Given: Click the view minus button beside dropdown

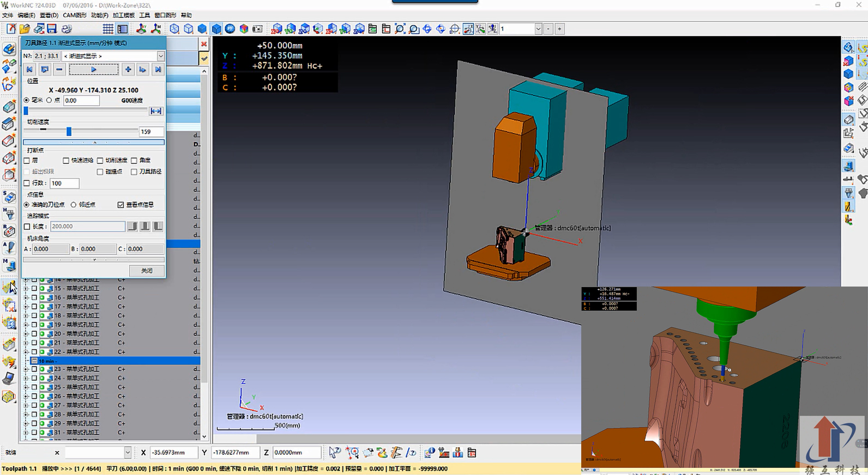Looking at the screenshot, I should pos(548,29).
